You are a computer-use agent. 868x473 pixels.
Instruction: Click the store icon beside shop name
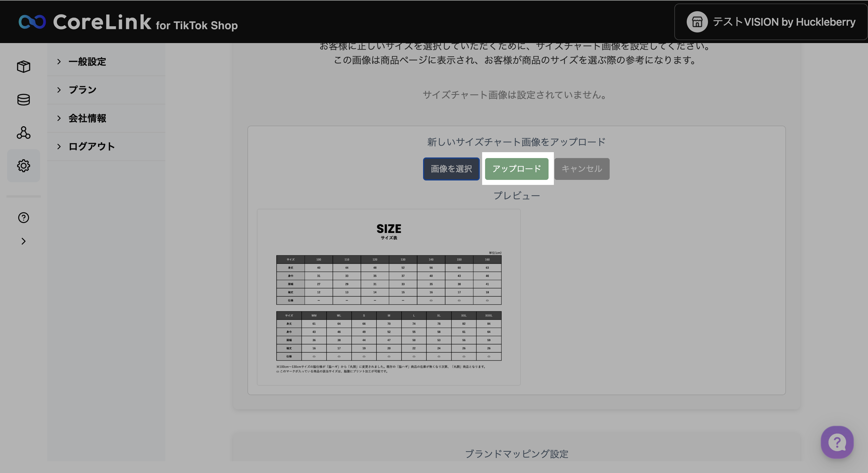tap(697, 22)
